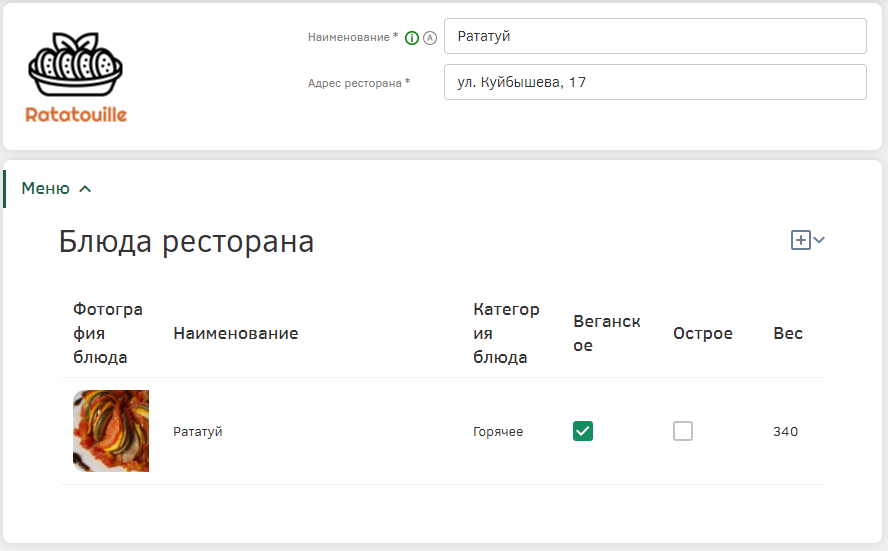Image resolution: width=888 pixels, height=551 pixels.
Task: Click the Фотография блюда column header
Action: [108, 333]
